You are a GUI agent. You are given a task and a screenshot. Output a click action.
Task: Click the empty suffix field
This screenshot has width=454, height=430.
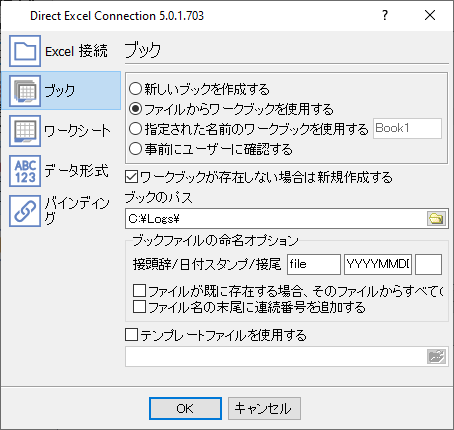[428, 264]
